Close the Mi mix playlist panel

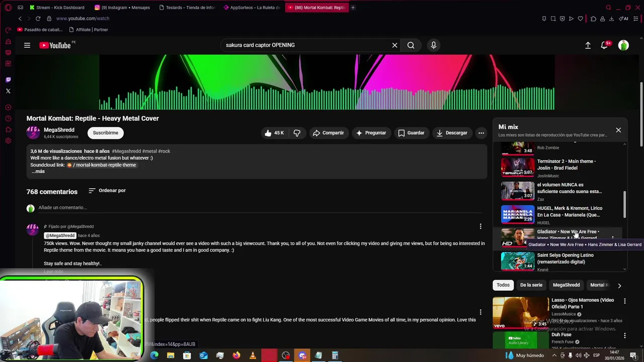(618, 130)
